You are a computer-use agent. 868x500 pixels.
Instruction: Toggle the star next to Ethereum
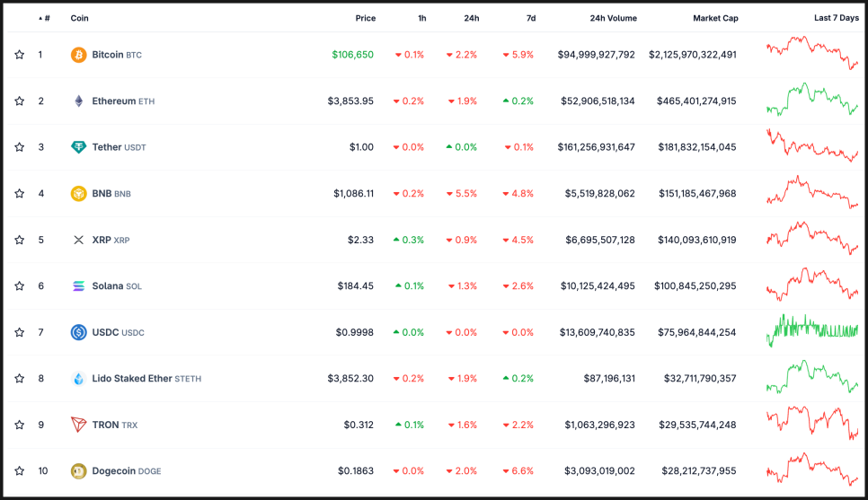20,101
